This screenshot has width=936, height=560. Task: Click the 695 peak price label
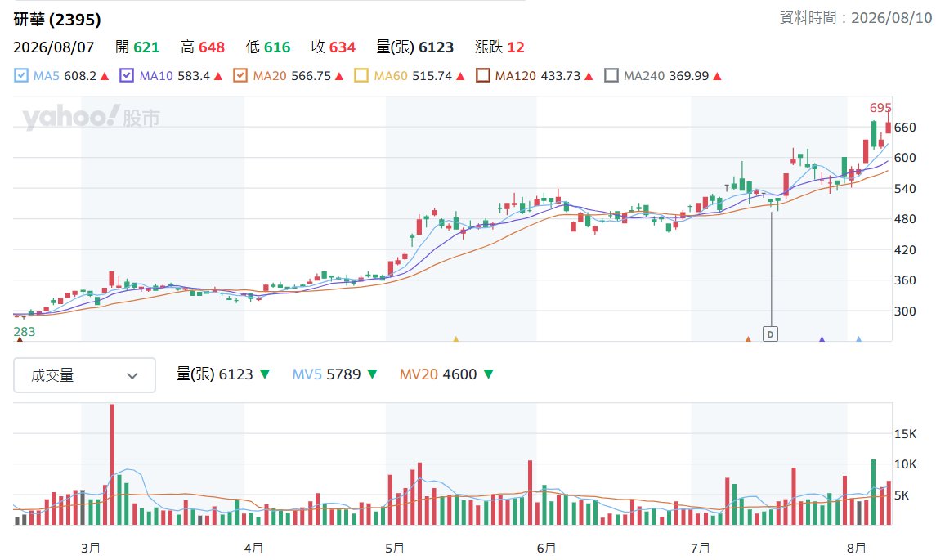880,108
